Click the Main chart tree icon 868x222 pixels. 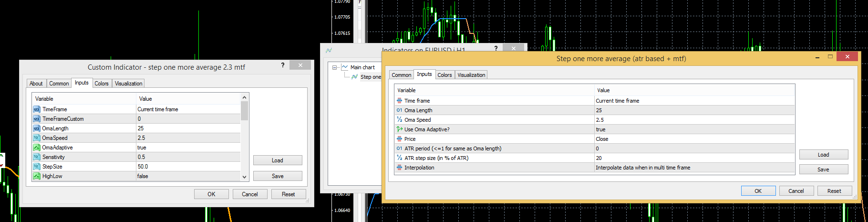coord(345,67)
